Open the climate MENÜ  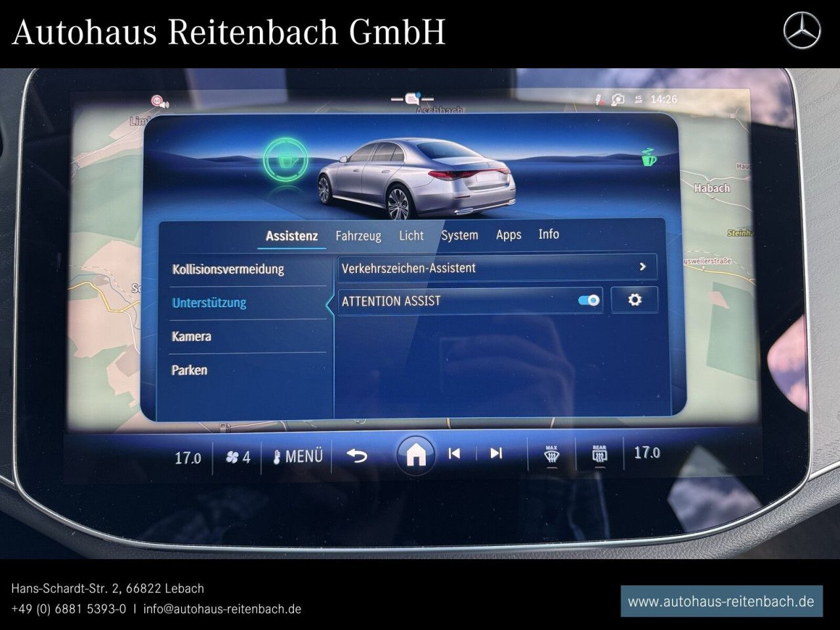(297, 456)
